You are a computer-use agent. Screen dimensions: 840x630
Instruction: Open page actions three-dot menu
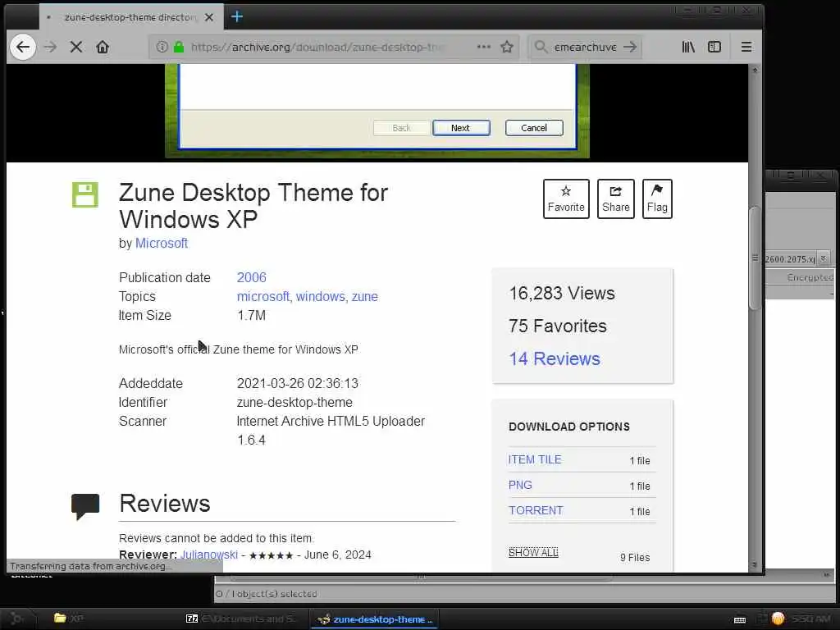point(484,47)
